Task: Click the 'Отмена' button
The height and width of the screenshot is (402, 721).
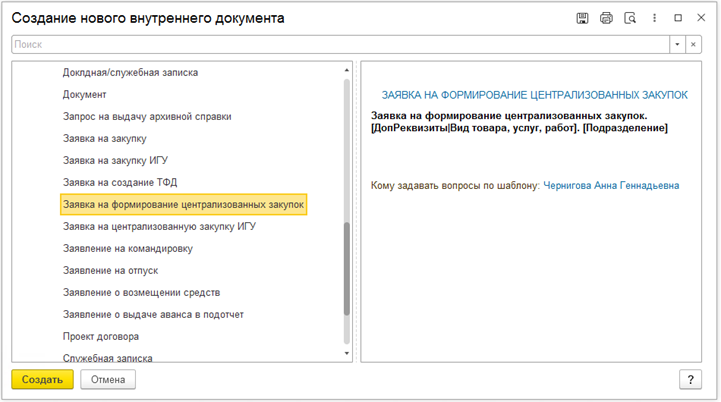Action: [108, 379]
